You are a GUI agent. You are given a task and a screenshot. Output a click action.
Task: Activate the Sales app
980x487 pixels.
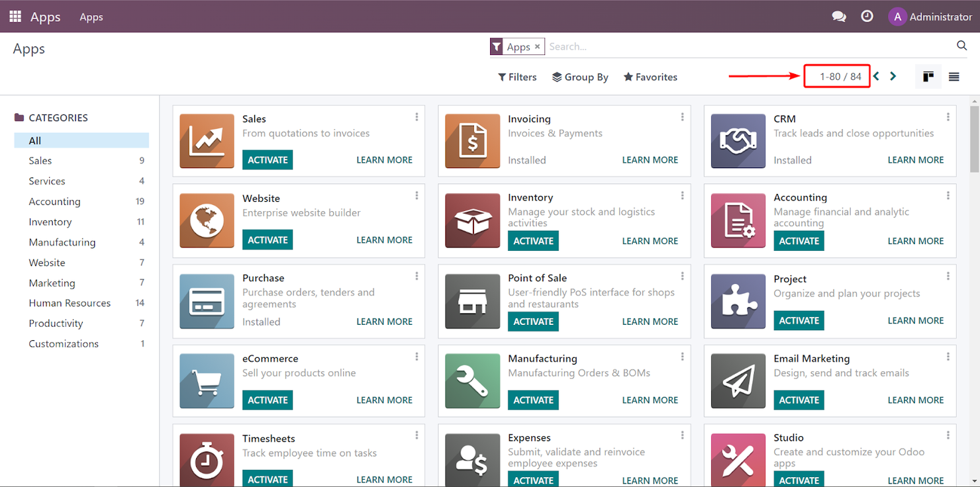click(x=268, y=160)
